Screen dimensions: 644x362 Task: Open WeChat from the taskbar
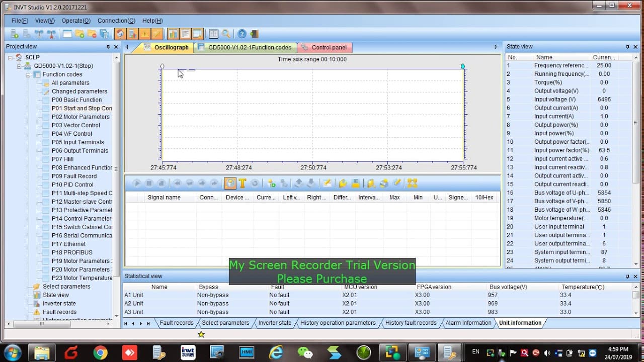click(x=305, y=352)
